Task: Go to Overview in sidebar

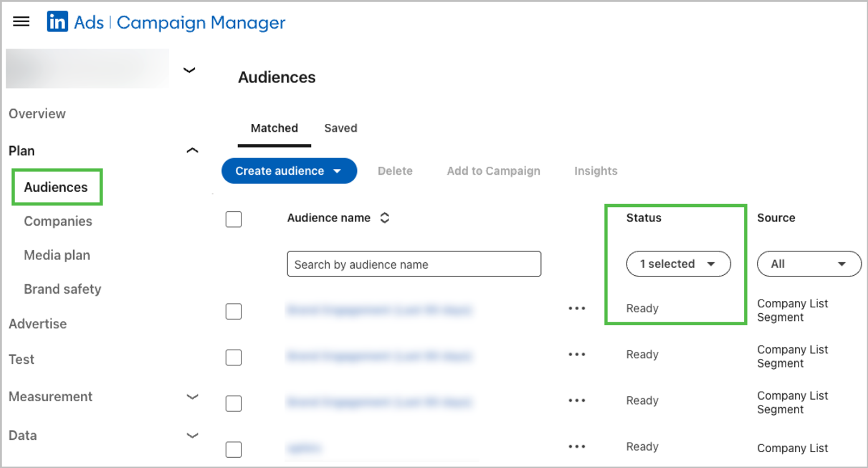Action: 37,114
